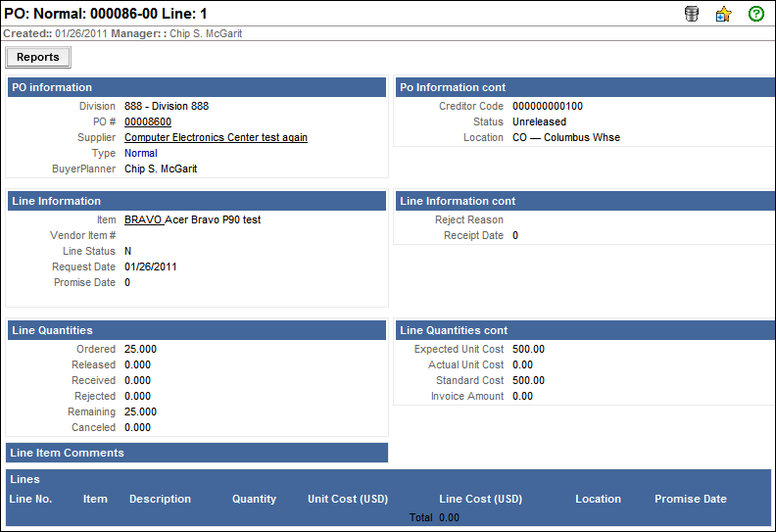
Task: Open help with the green question mark icon
Action: tap(755, 14)
